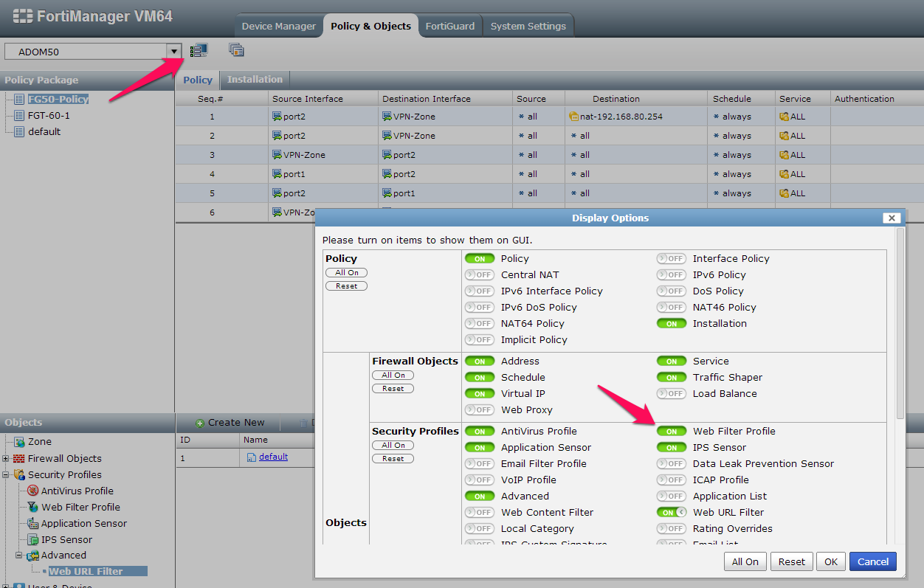Screen dimensions: 924x588
Task: Click the Create New plus icon
Action: [x=199, y=423]
